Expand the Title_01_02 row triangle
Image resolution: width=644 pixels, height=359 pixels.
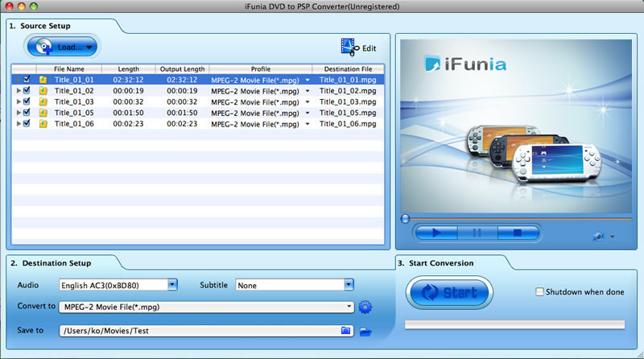pyautogui.click(x=19, y=91)
